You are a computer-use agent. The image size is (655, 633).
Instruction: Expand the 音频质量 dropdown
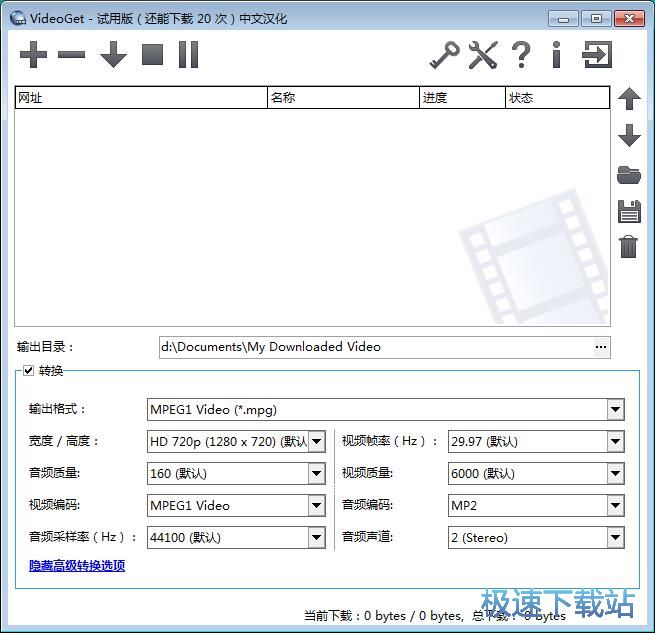[317, 473]
